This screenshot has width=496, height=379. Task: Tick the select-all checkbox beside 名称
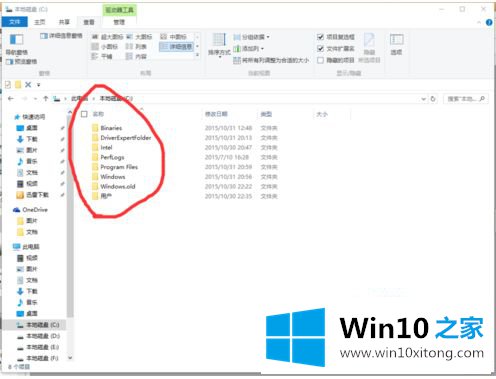coord(84,114)
